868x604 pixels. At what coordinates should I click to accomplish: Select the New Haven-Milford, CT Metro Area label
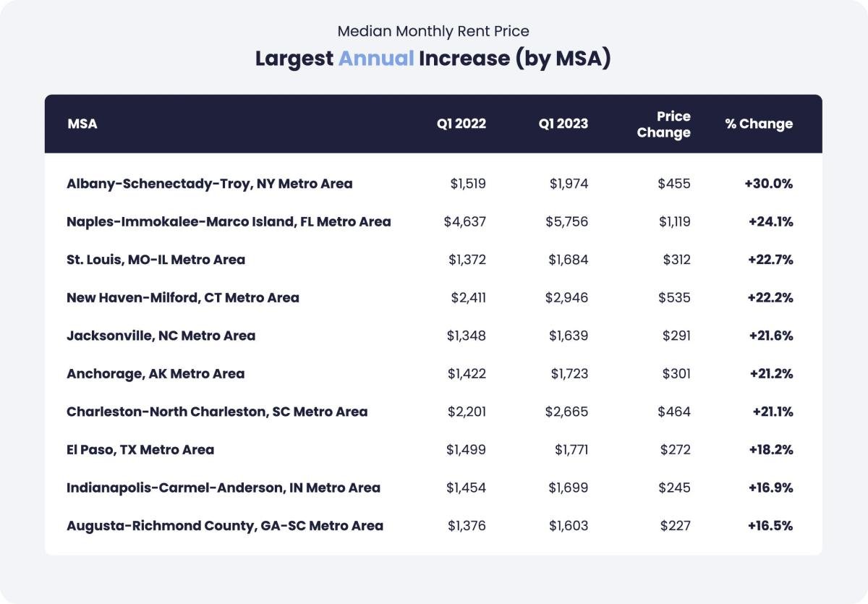tap(182, 297)
